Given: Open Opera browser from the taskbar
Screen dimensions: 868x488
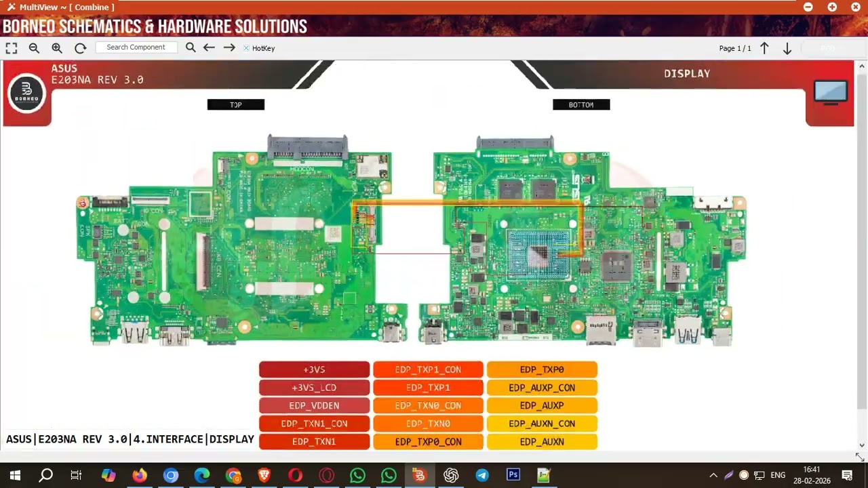Looking at the screenshot, I should [295, 475].
